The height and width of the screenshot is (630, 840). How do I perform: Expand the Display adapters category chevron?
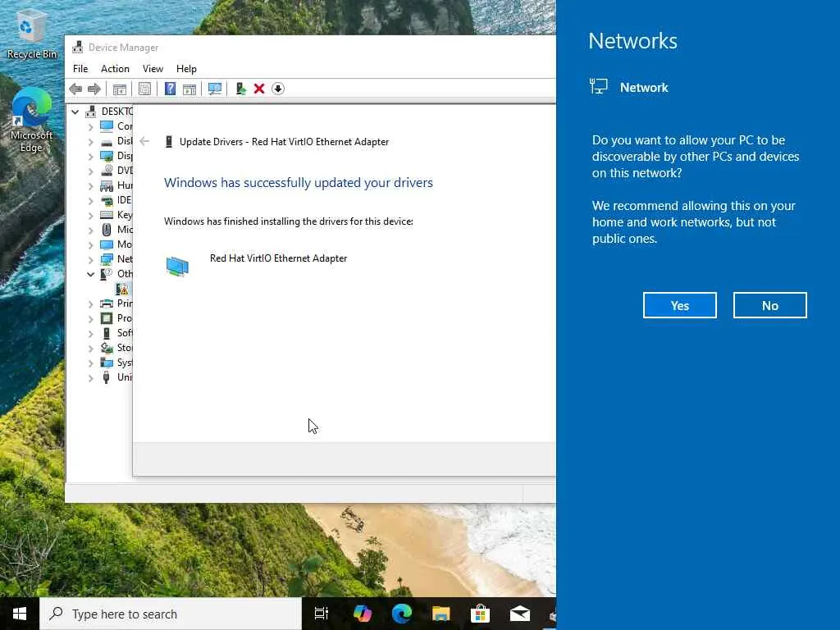coord(90,157)
